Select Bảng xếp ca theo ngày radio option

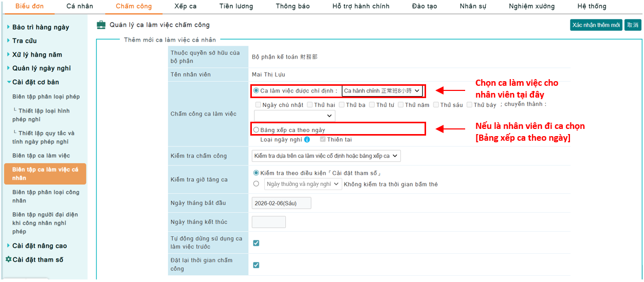point(256,130)
